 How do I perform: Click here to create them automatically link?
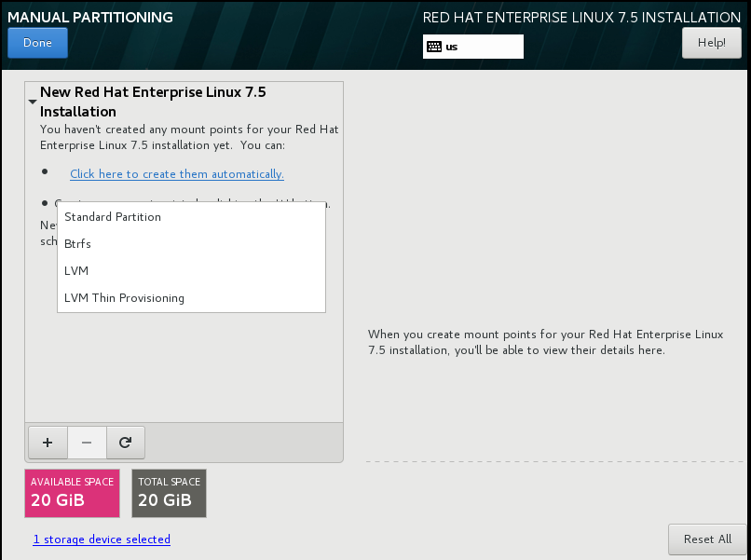[x=177, y=174]
